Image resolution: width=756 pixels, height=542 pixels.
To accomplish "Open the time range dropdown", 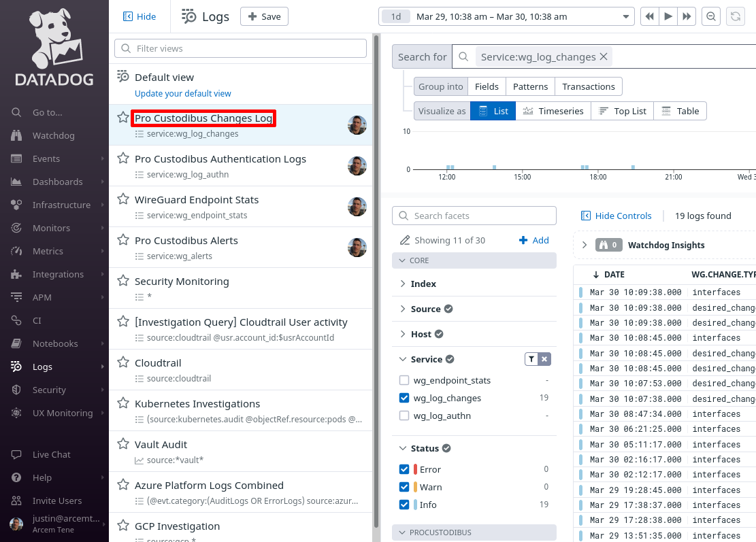I will coord(506,16).
